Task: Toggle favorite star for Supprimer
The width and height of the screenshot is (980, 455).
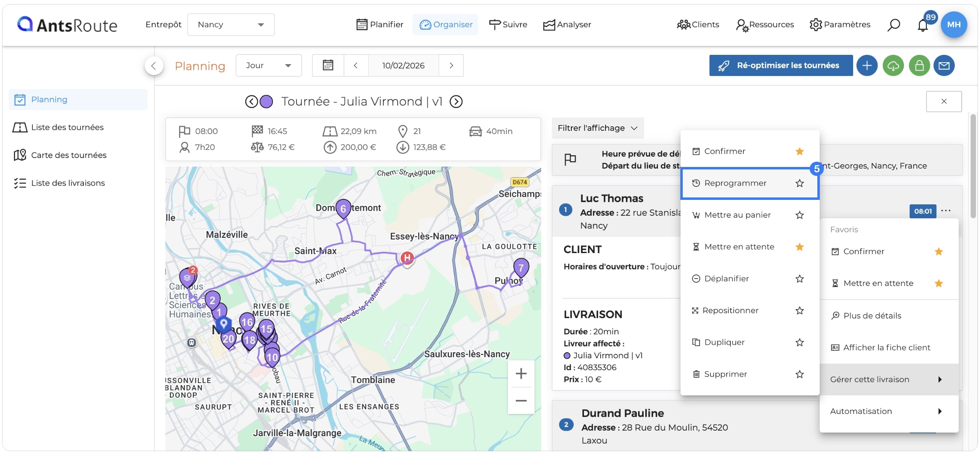Action: [x=799, y=374]
